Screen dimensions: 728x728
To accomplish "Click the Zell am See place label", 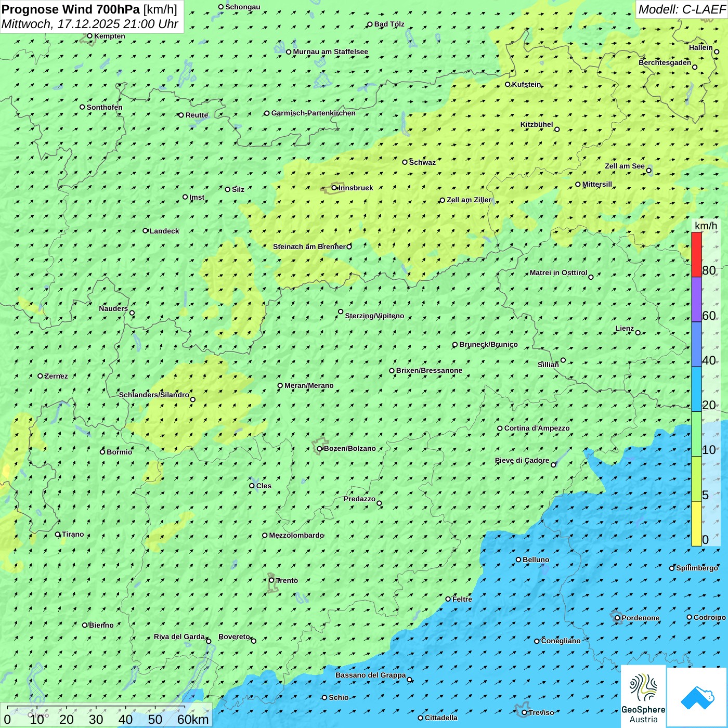I will click(625, 166).
